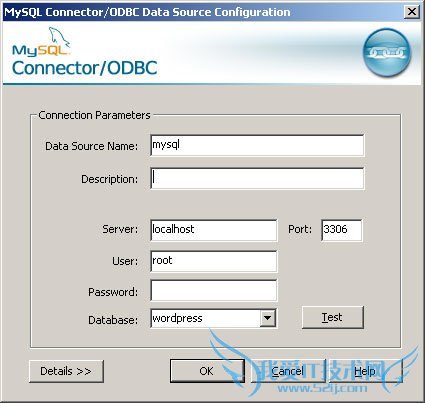Click the Database label text
This screenshot has width=425, height=403.
[113, 320]
